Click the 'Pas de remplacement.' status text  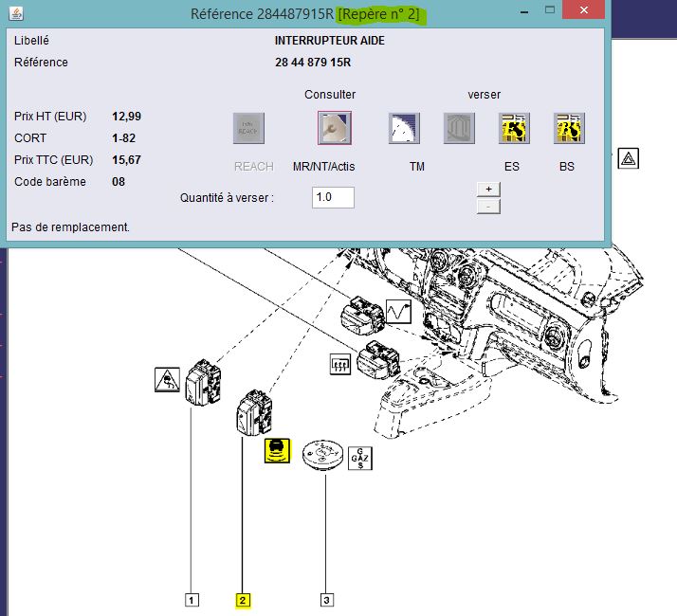pos(70,227)
